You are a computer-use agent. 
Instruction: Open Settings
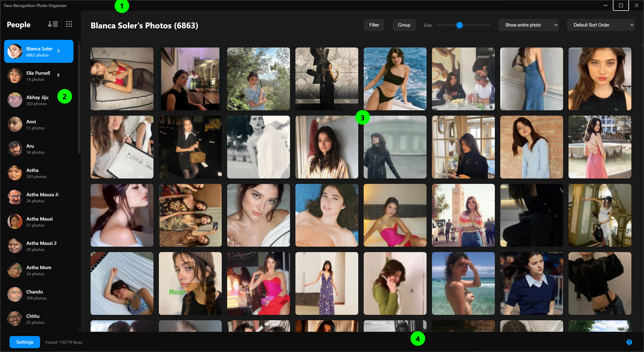tap(25, 342)
